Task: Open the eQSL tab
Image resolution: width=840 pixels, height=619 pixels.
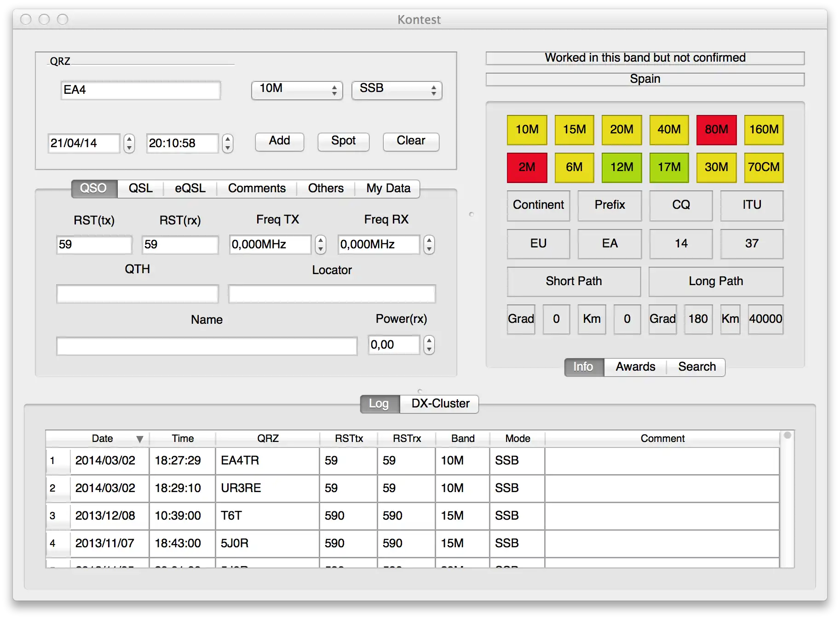Action: (190, 189)
